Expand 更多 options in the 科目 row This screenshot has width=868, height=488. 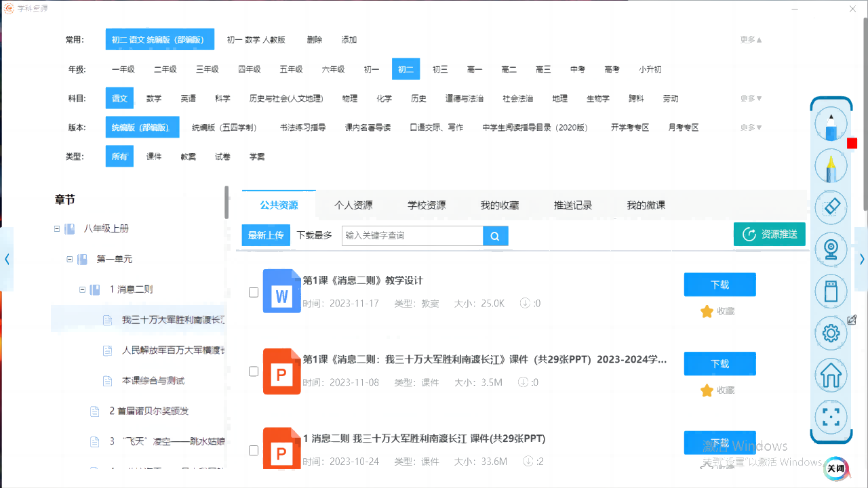(750, 98)
